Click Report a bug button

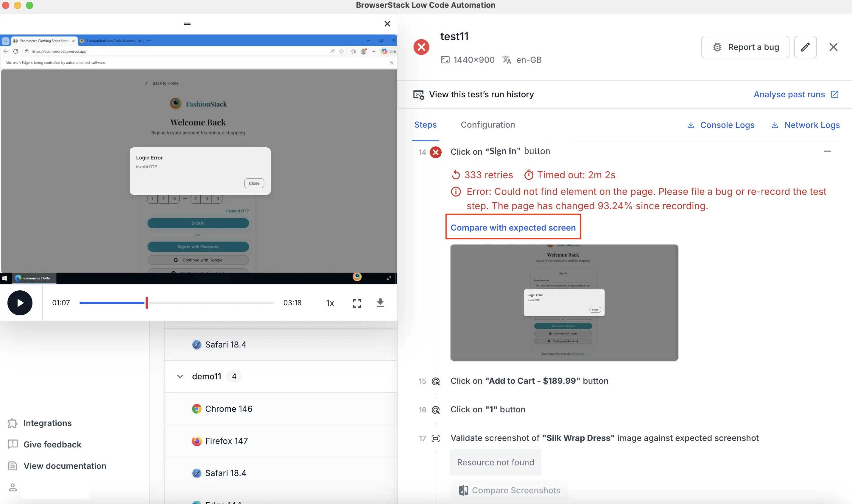(x=745, y=47)
